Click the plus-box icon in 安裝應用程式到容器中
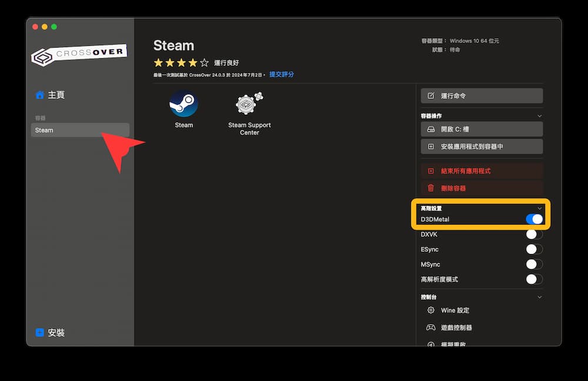This screenshot has height=381, width=588. [431, 146]
